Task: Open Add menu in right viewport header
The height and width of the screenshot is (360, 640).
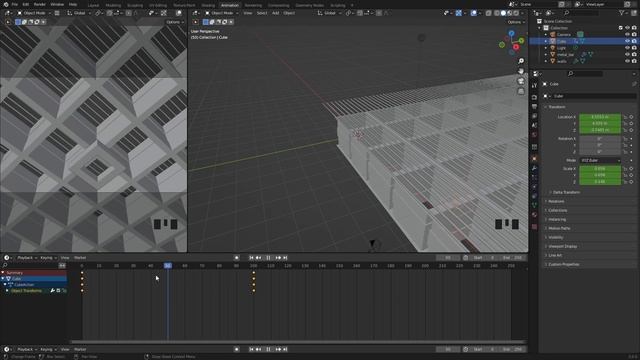Action: pyautogui.click(x=276, y=13)
